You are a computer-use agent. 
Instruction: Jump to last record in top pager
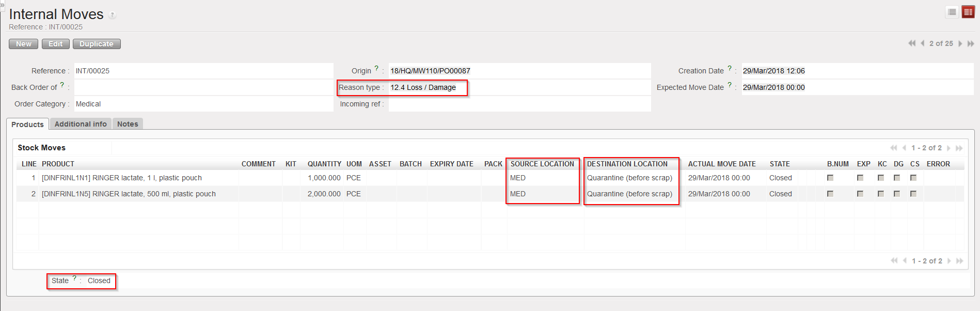tap(971, 43)
